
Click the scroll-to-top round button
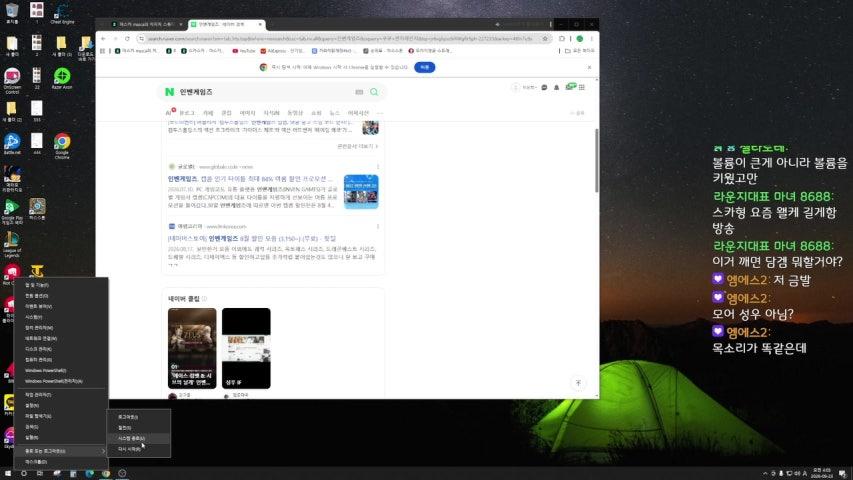[578, 383]
